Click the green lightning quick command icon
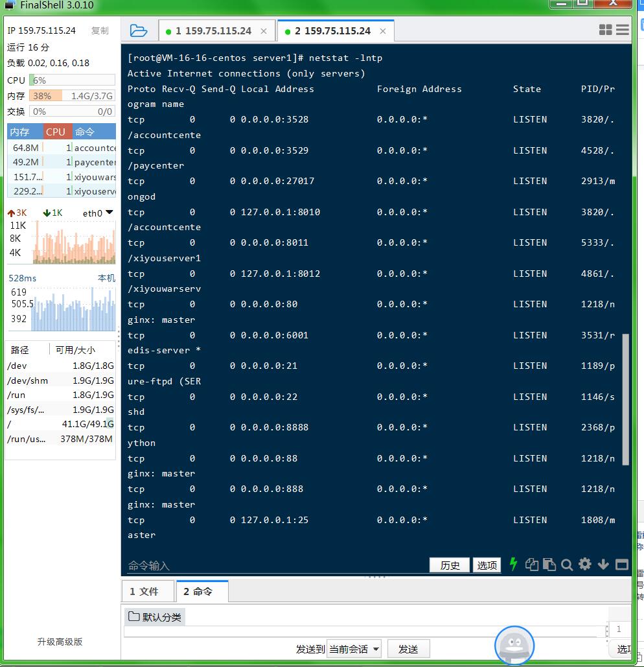This screenshot has width=644, height=667. (x=513, y=565)
